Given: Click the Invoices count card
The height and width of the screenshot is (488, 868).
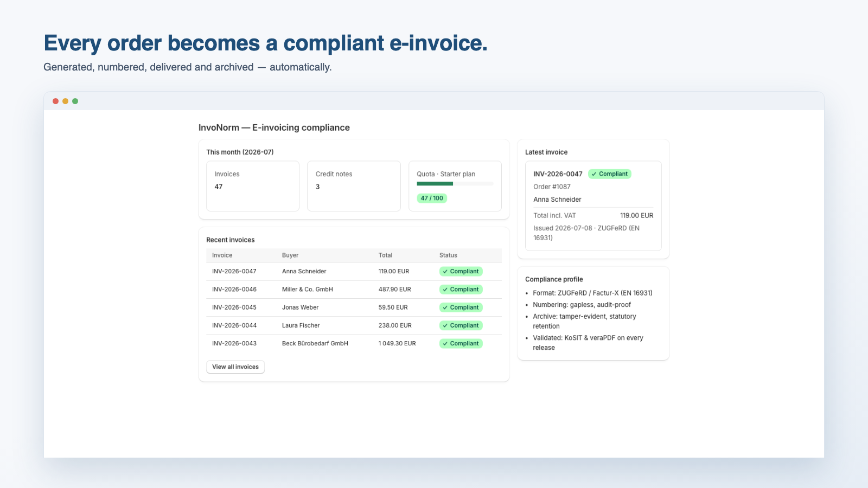Looking at the screenshot, I should 253,186.
